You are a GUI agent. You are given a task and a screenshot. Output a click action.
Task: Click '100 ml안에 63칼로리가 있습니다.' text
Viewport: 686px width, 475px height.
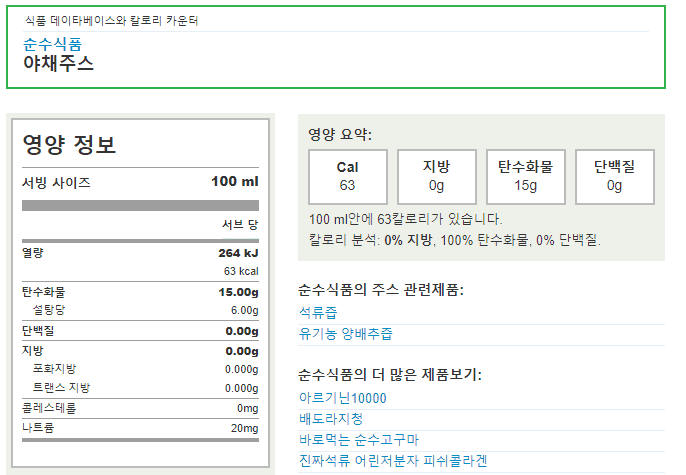coord(406,219)
